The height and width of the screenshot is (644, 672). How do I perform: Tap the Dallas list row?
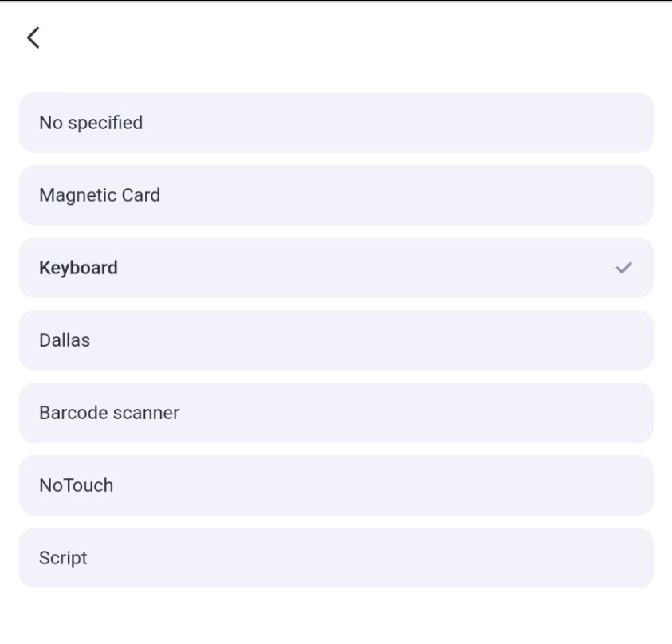click(x=336, y=340)
